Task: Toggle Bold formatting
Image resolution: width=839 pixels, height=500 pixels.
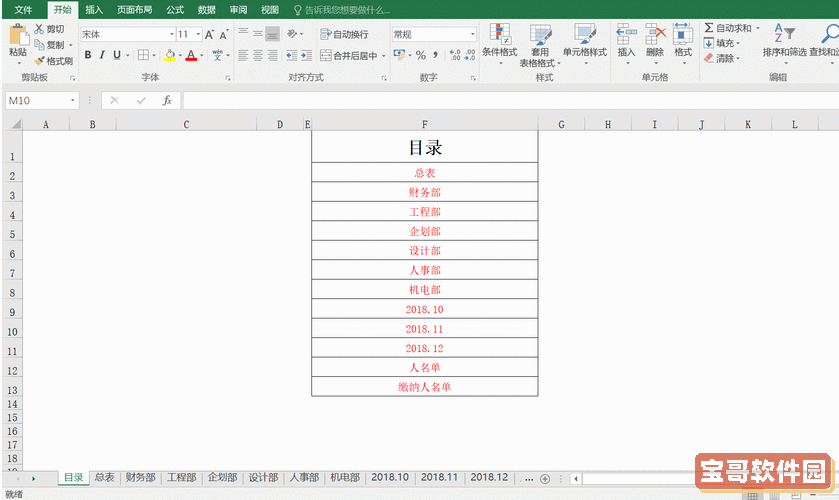Action: tap(88, 55)
